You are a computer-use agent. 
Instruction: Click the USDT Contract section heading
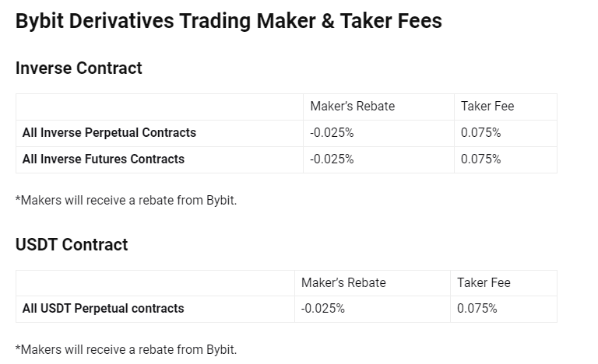coord(72,245)
